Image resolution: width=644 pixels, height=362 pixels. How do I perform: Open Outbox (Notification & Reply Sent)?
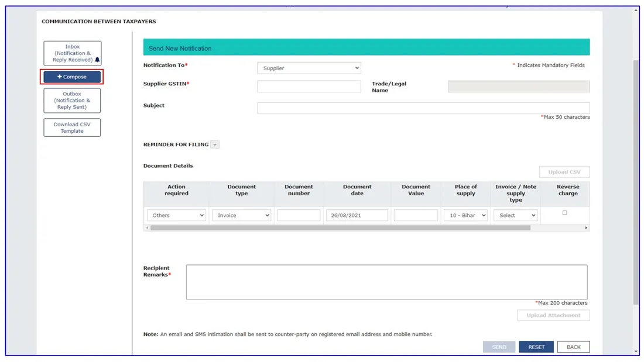pyautogui.click(x=72, y=101)
